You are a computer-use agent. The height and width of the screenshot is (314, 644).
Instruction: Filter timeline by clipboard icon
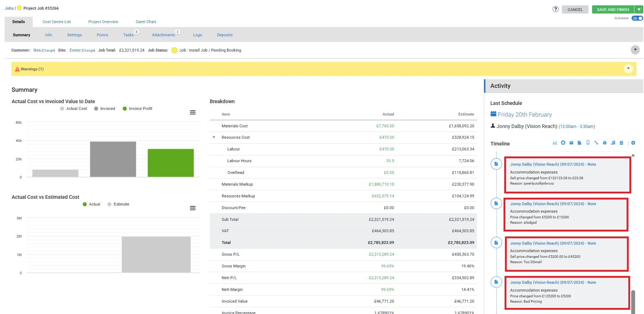point(621,143)
